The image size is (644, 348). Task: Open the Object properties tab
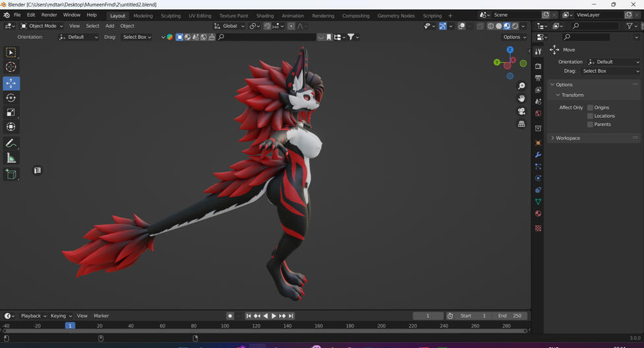pyautogui.click(x=538, y=143)
